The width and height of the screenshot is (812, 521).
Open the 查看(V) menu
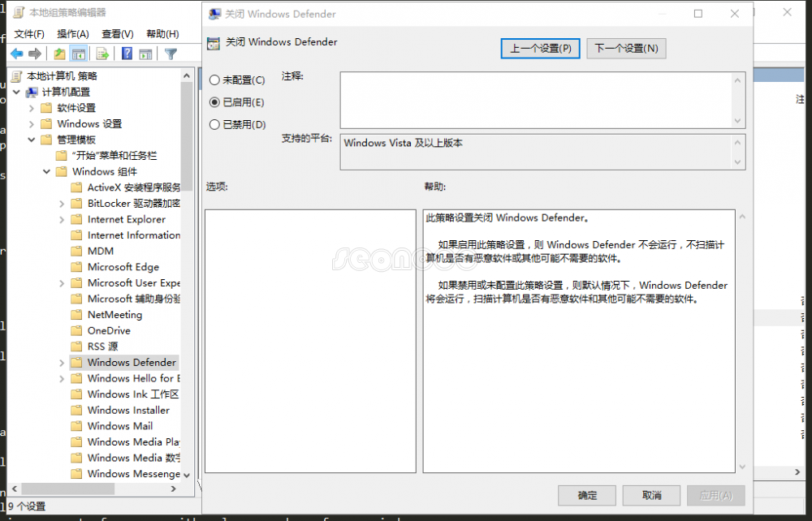[117, 33]
